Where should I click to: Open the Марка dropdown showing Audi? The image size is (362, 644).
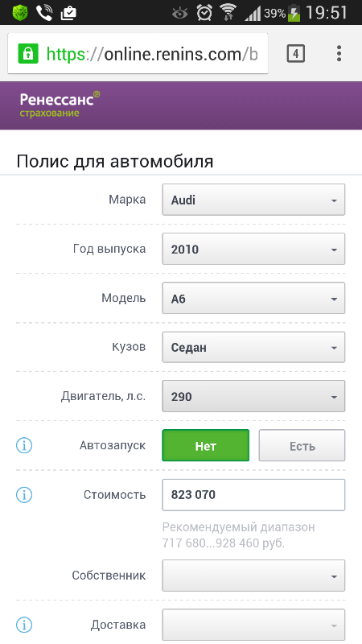pyautogui.click(x=253, y=200)
